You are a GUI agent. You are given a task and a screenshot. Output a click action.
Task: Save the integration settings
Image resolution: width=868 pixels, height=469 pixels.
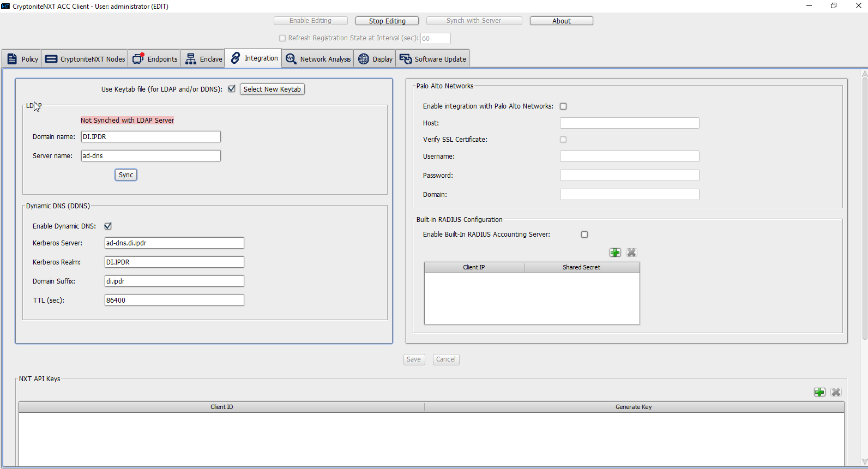pos(414,359)
